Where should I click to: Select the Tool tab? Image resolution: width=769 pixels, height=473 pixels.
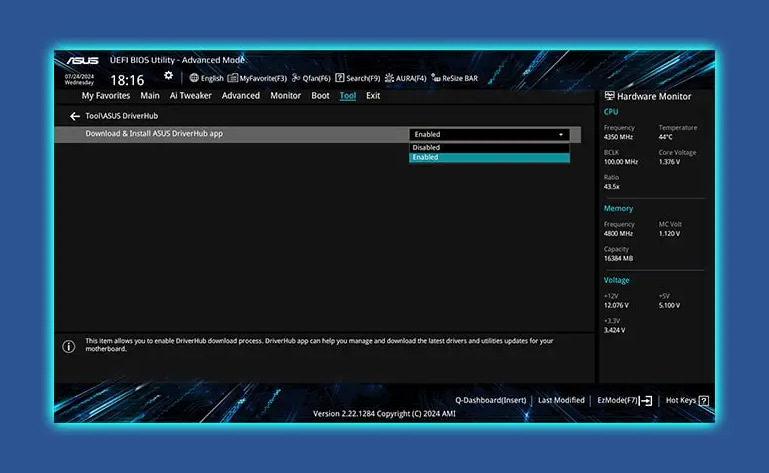click(348, 96)
